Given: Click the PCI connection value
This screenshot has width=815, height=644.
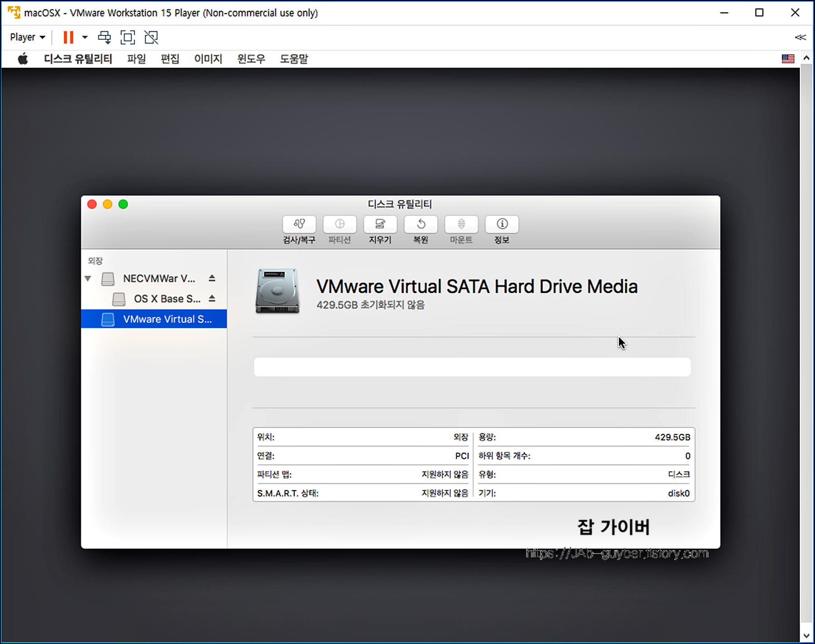Looking at the screenshot, I should 462,456.
